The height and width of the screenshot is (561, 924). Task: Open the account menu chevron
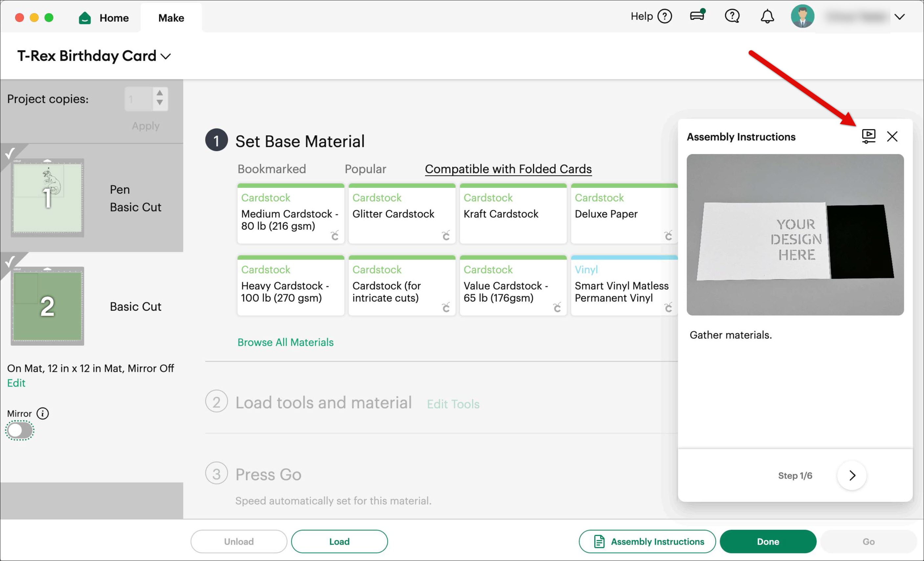pos(899,17)
